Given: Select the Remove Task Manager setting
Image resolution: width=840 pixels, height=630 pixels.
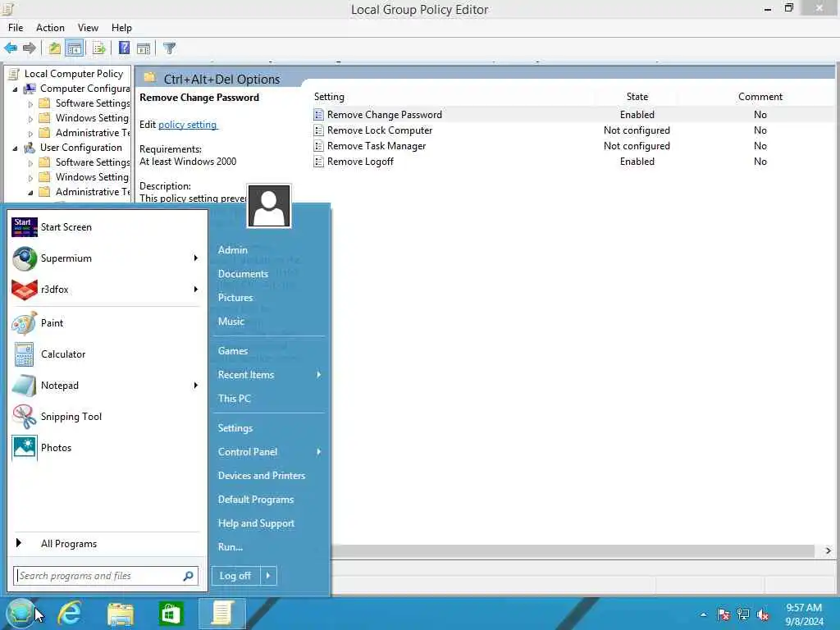Looking at the screenshot, I should point(377,146).
